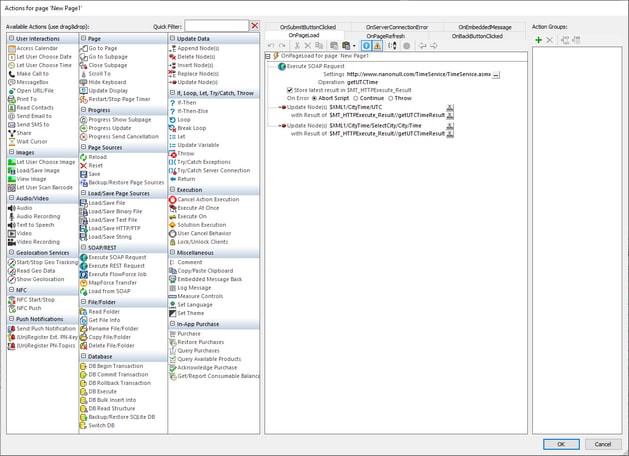The width and height of the screenshot is (629, 456).
Task: Collapse the Page Sources group
Action: 83,147
